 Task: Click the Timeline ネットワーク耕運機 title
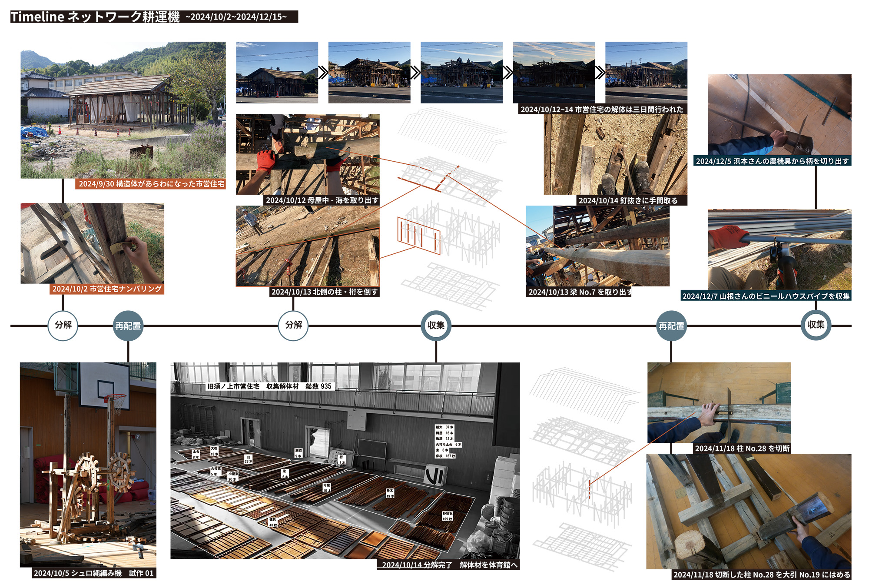tap(95, 17)
